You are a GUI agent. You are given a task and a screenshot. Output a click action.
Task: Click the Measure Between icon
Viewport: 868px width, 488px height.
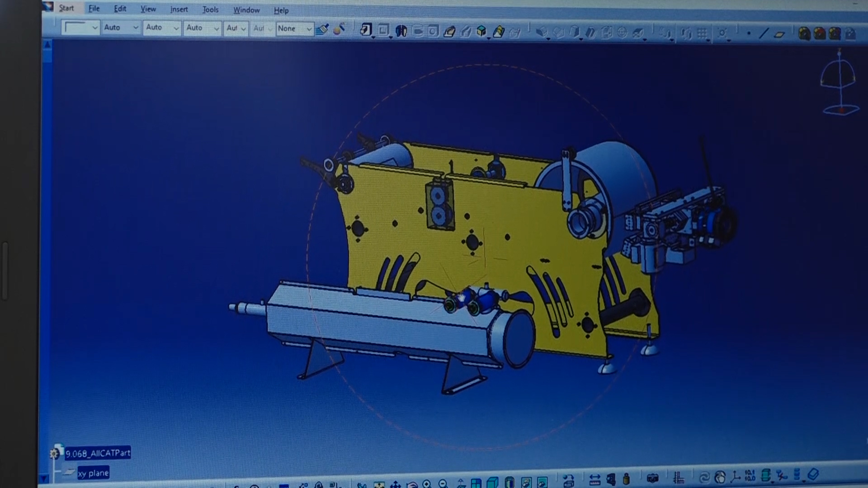(x=594, y=479)
